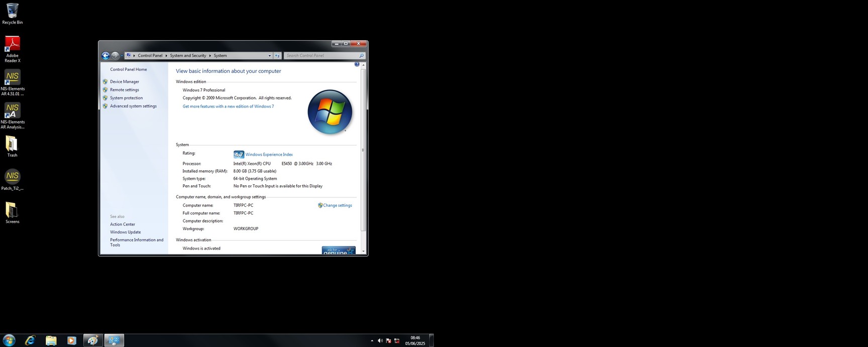Open System protection
Viewport: 868px width, 347px height.
click(127, 98)
